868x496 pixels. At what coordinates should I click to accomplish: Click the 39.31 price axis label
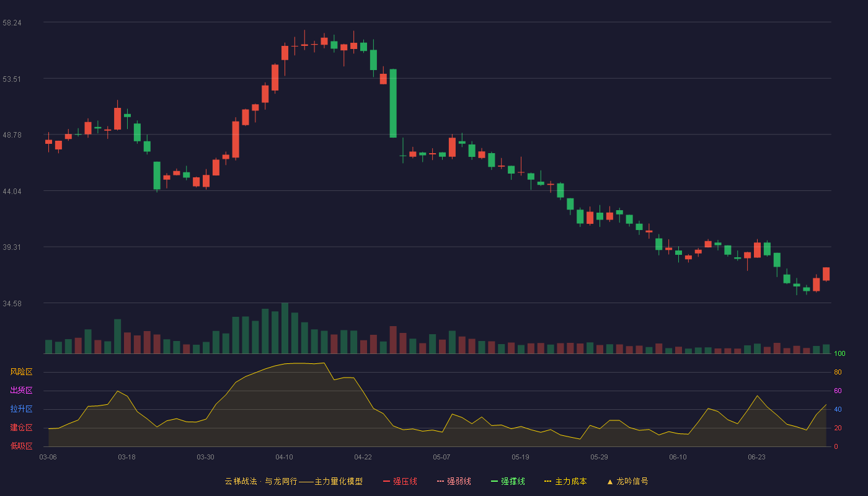(12, 247)
